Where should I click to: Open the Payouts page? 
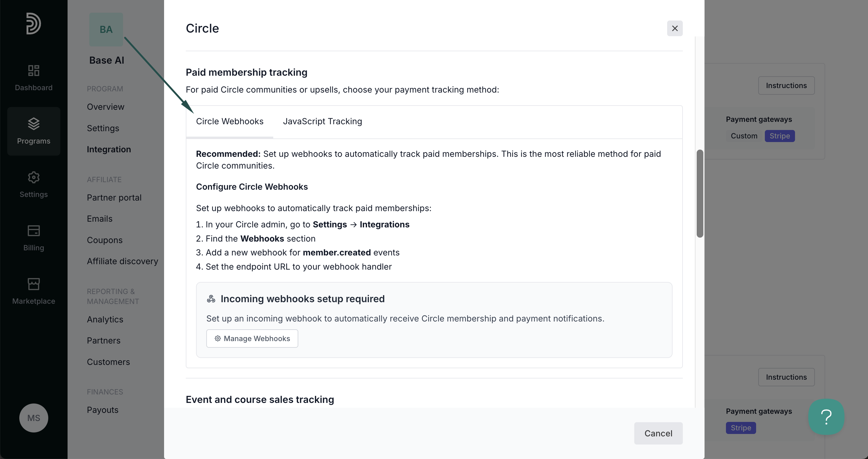103,410
